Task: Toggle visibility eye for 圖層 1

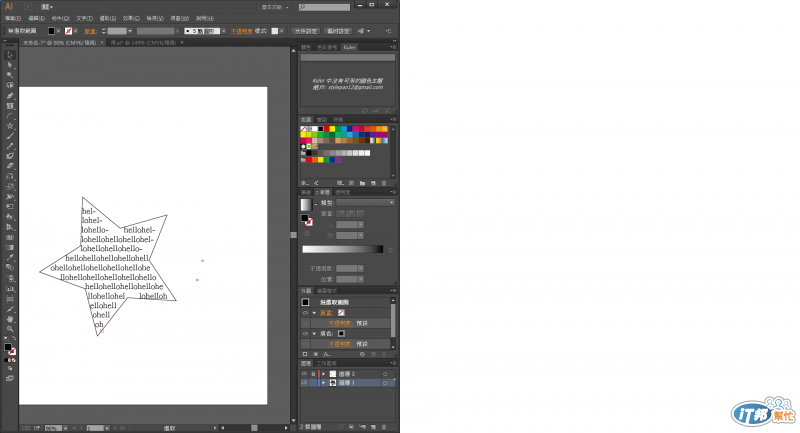Action: 305,383
